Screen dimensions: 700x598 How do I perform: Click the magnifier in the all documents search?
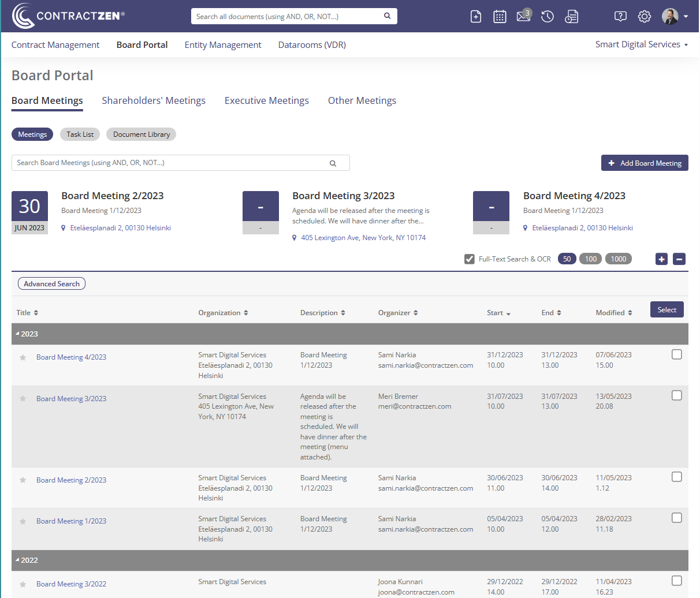[x=388, y=16]
